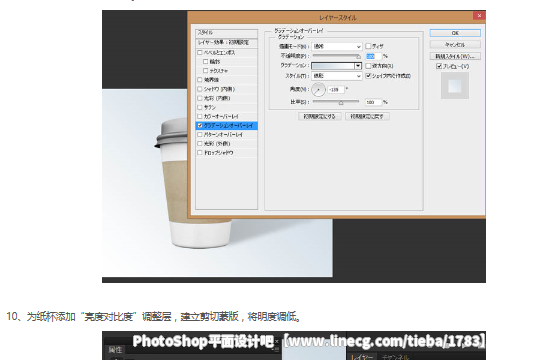The height and width of the screenshot is (360, 541).
Task: Click Make Default (初期設定にする) button
Action: (319, 117)
